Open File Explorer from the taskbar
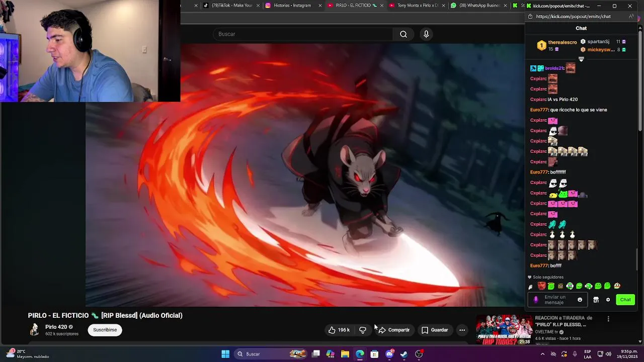The width and height of the screenshot is (644, 362). [345, 354]
